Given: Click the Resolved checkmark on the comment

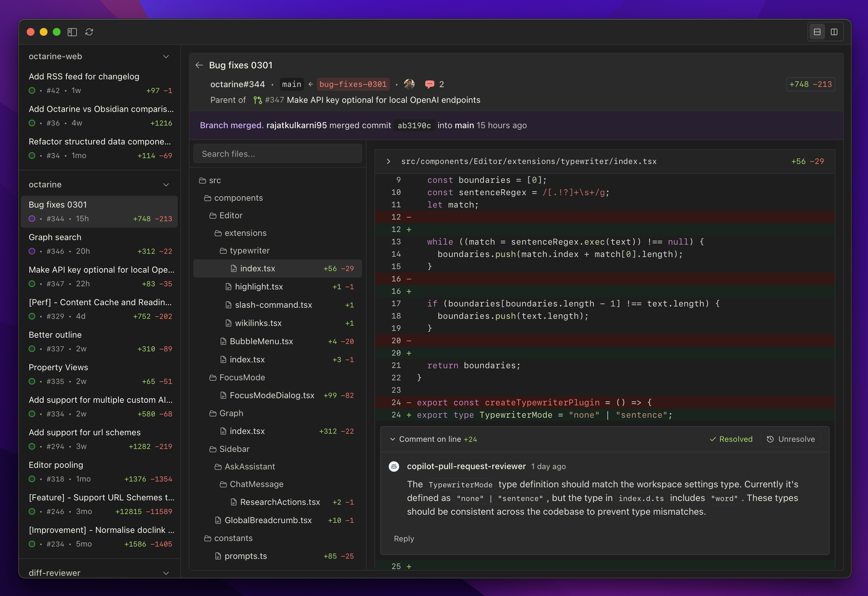Looking at the screenshot, I should pos(731,439).
